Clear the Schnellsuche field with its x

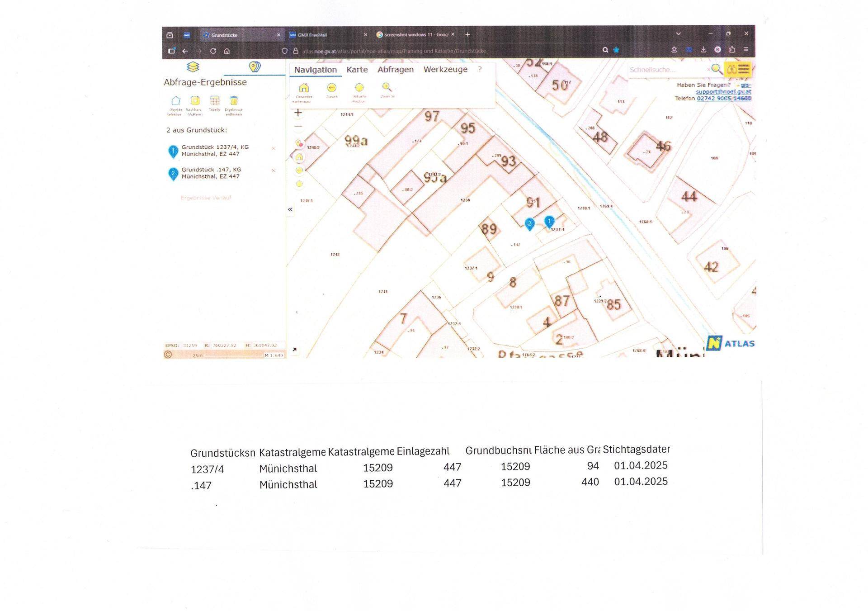tap(708, 70)
